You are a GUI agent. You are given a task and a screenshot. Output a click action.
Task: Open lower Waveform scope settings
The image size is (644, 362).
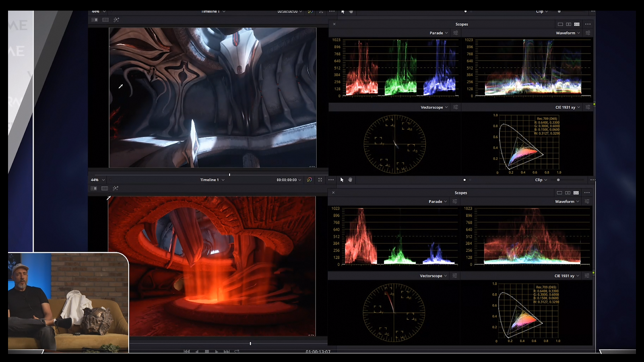587,202
